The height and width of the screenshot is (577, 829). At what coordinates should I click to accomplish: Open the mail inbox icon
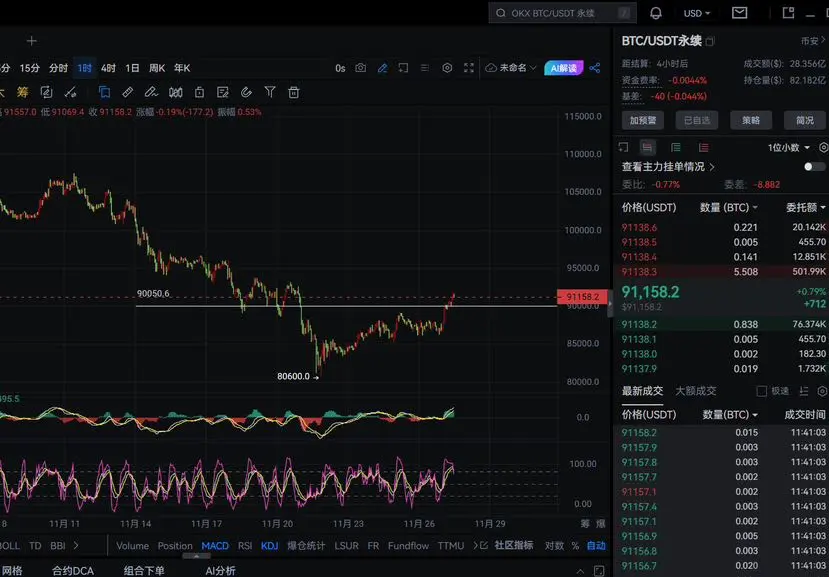(739, 13)
